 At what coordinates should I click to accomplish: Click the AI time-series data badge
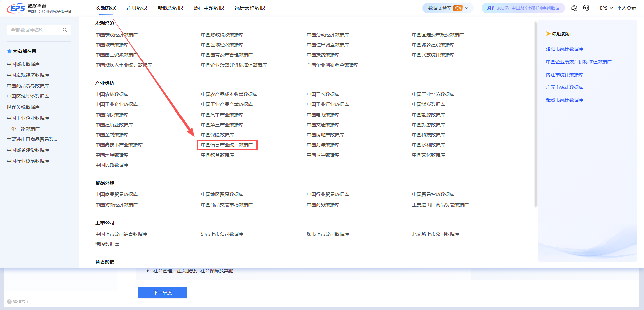[x=523, y=8]
